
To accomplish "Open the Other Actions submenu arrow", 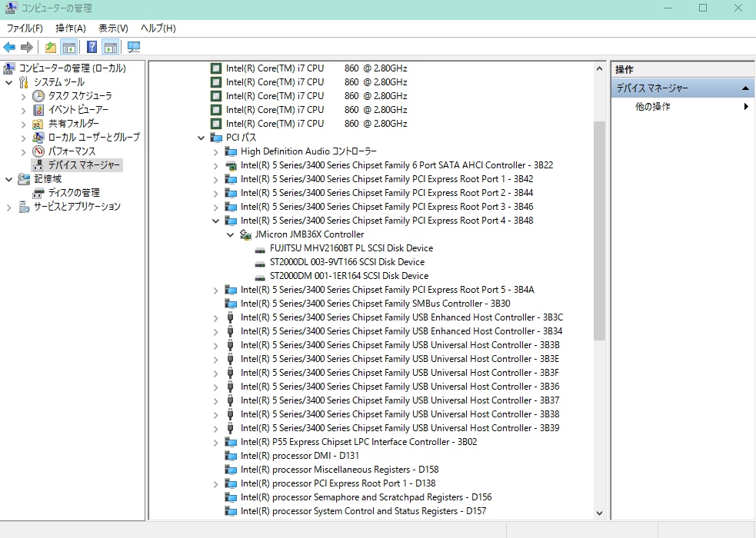I will (x=745, y=107).
